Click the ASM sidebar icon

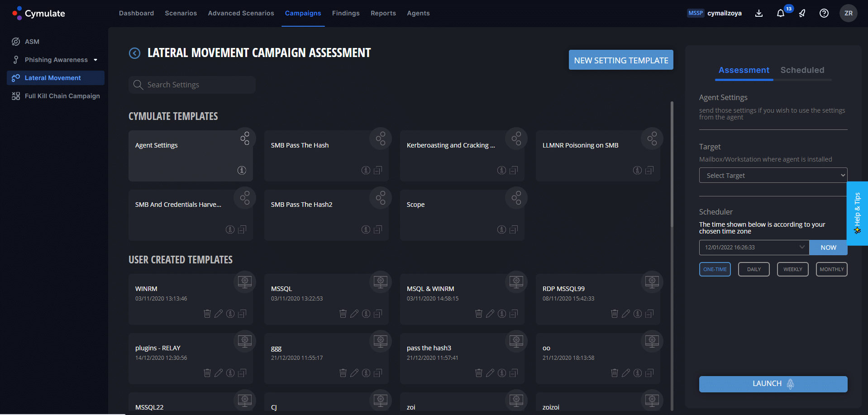16,42
